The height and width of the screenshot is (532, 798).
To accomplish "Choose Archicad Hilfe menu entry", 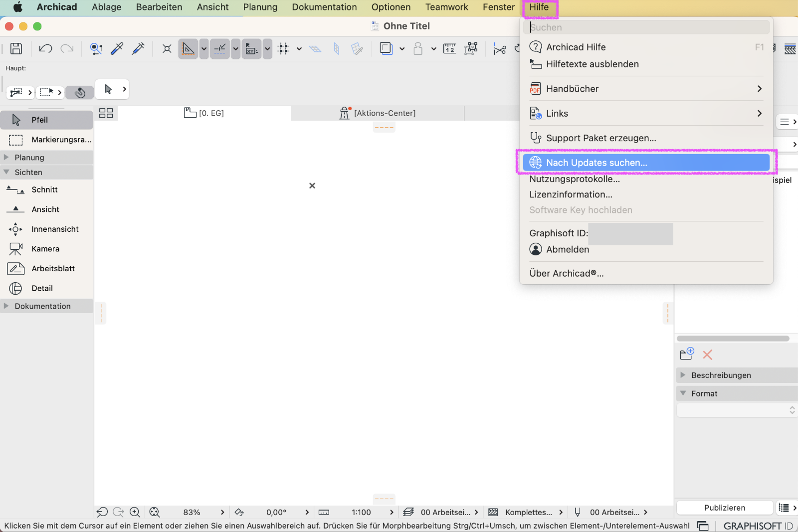I will 646,47.
